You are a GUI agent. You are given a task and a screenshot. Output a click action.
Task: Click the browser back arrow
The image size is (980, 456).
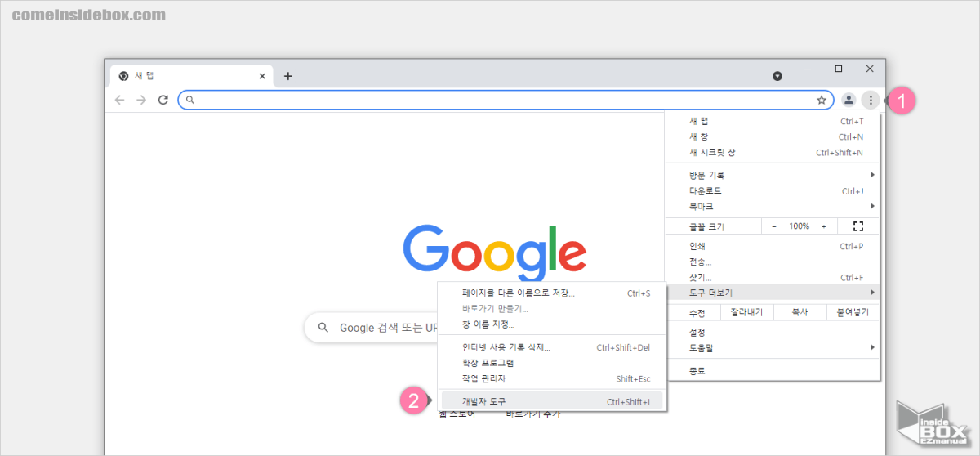(x=120, y=100)
